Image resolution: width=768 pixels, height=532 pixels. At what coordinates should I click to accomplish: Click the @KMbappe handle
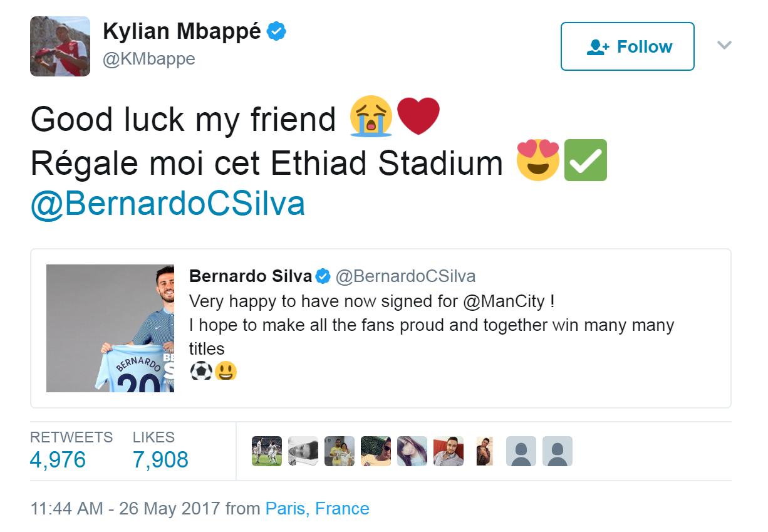pyautogui.click(x=149, y=59)
